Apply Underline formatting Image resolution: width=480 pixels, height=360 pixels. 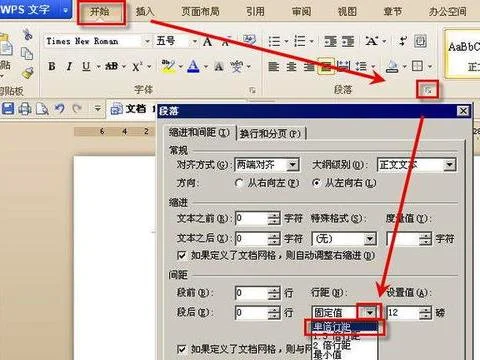(x=86, y=66)
